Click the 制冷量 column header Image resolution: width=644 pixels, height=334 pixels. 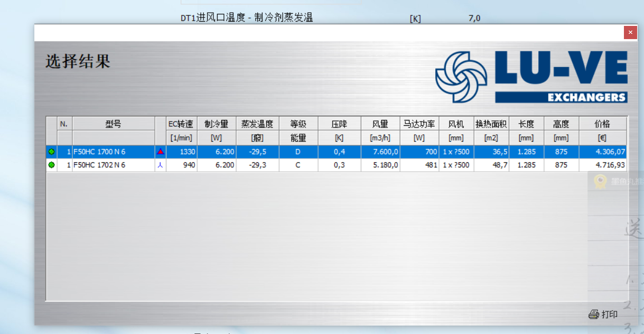point(217,124)
